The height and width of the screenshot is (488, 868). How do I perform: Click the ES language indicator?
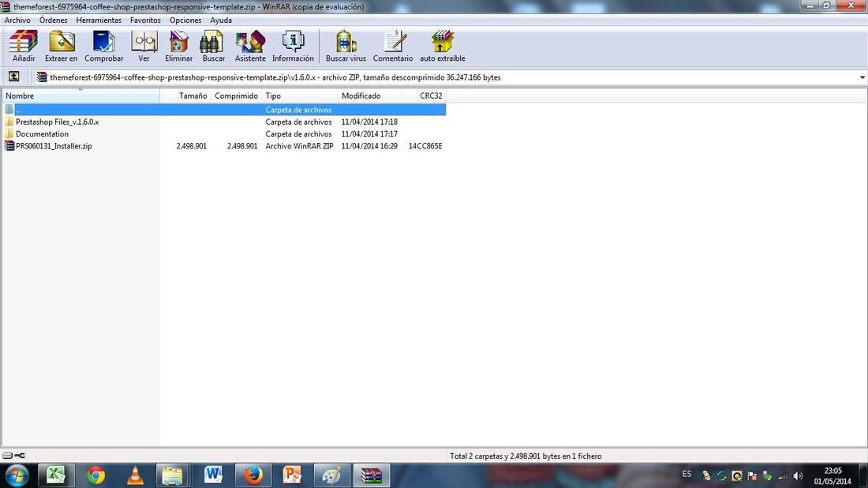pyautogui.click(x=687, y=474)
